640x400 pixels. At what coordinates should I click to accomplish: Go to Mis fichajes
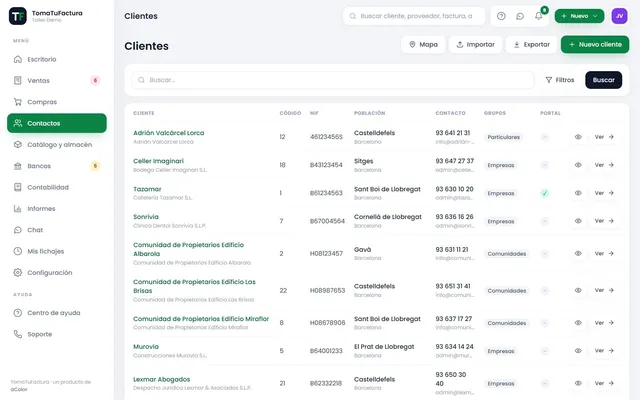(57, 251)
